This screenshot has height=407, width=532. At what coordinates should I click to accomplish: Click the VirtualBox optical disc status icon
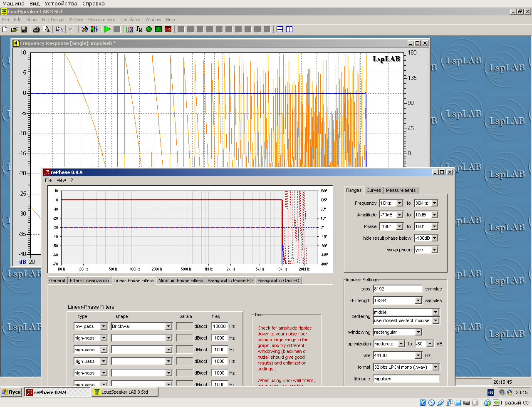tap(432, 403)
